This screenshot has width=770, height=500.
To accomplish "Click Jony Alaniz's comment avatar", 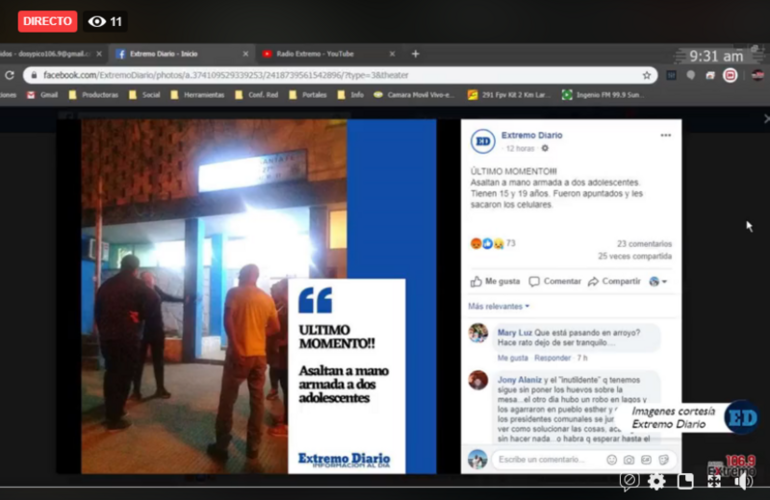I will (x=478, y=380).
